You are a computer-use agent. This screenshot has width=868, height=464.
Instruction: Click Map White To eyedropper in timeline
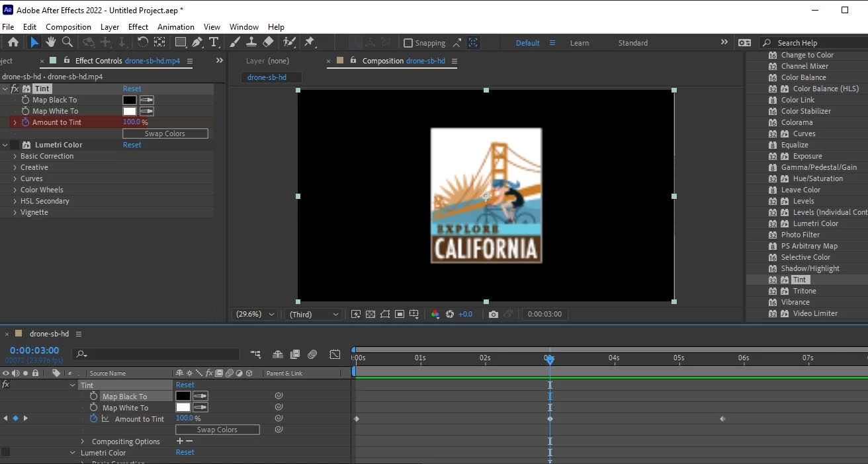199,408
